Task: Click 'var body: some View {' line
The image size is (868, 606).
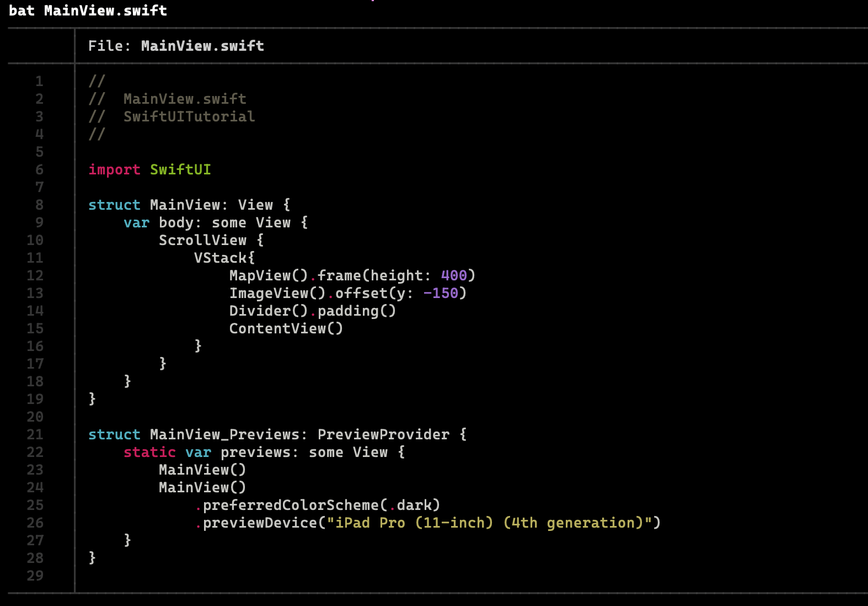Action: tap(216, 222)
